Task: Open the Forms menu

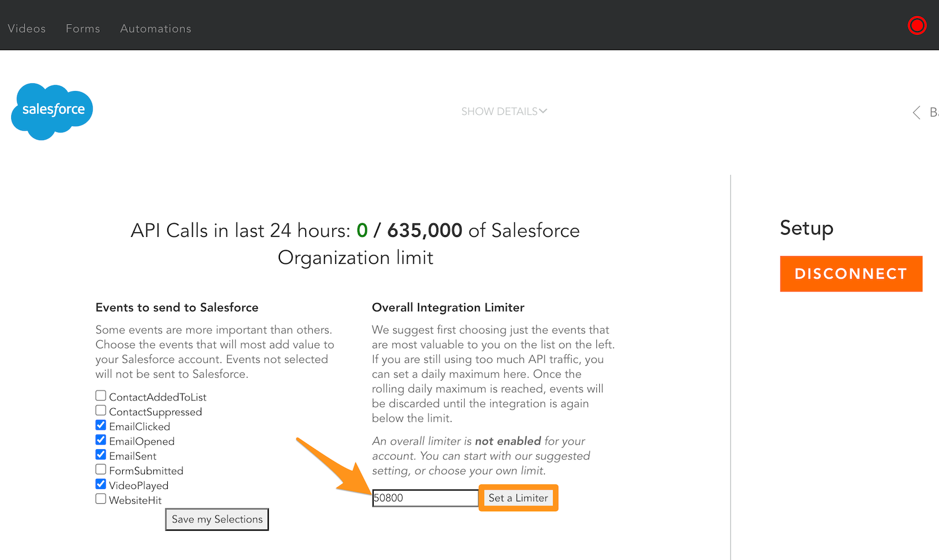Action: pos(83,29)
